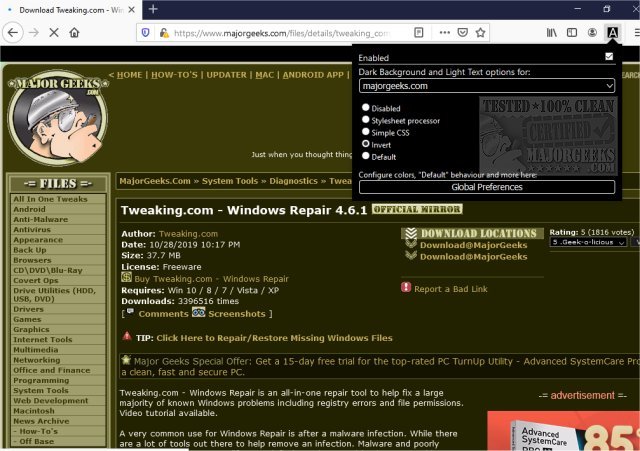
Task: Close the Download Tweaking.com tab
Action: point(131,10)
